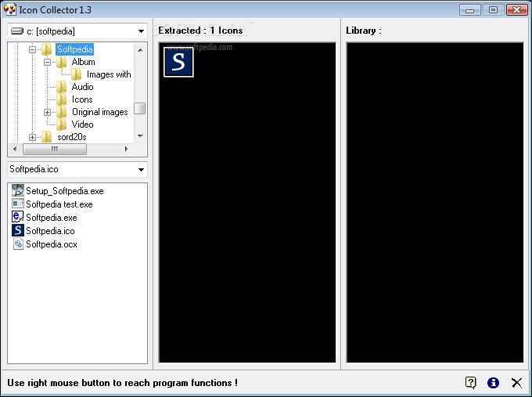Viewport: 532px width, 397px height.
Task: Click the Softpedia test.exe file icon
Action: pyautogui.click(x=18, y=204)
